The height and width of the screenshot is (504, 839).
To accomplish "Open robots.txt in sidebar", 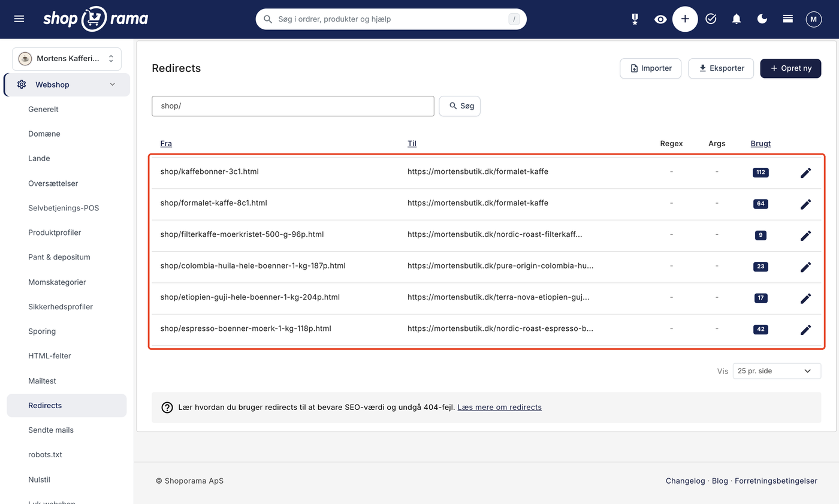I will (46, 454).
